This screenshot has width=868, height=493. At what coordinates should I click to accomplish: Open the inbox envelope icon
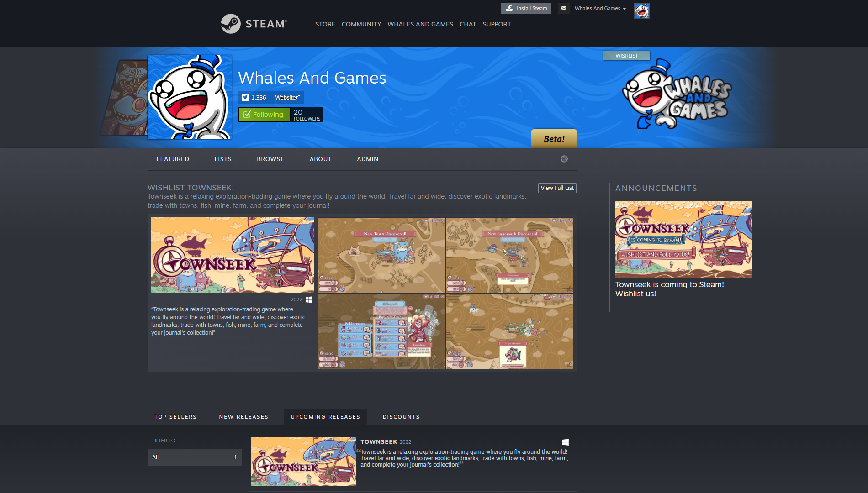click(x=564, y=8)
